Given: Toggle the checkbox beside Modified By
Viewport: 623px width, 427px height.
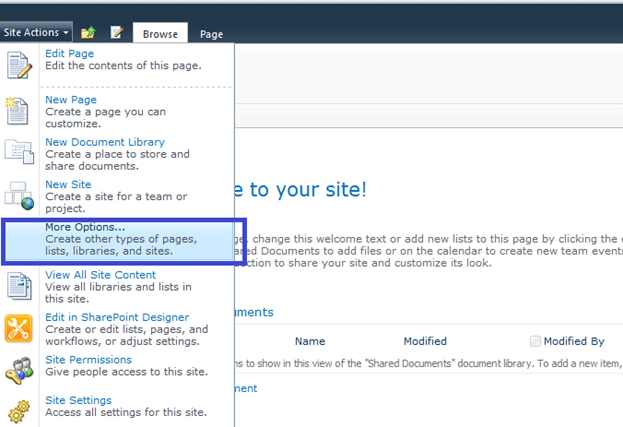Looking at the screenshot, I should (535, 341).
